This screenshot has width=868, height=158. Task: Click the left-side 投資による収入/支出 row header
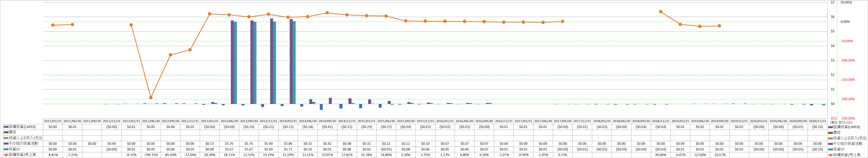click(x=23, y=138)
